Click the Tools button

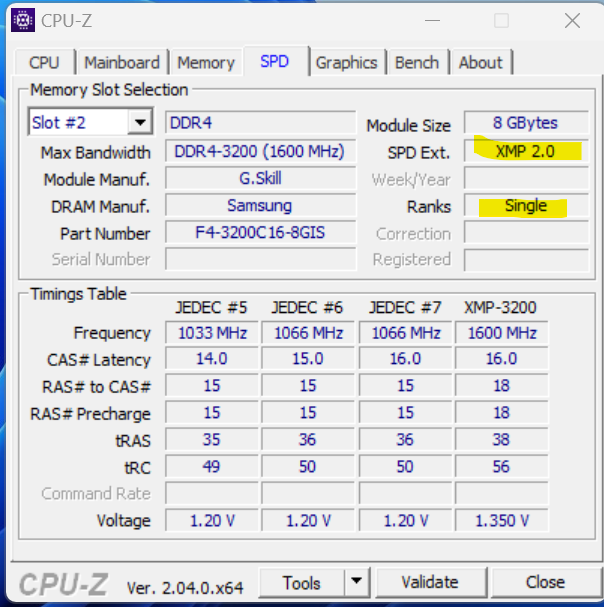click(x=302, y=583)
